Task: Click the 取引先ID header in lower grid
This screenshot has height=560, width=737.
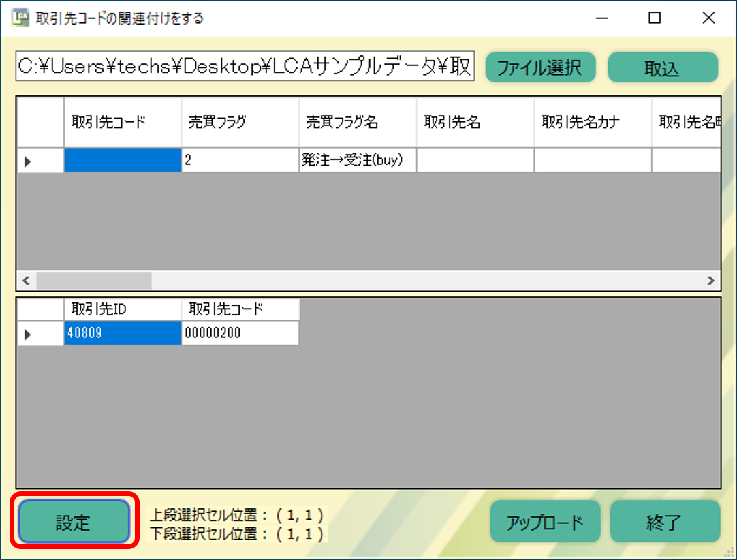Action: [x=123, y=309]
